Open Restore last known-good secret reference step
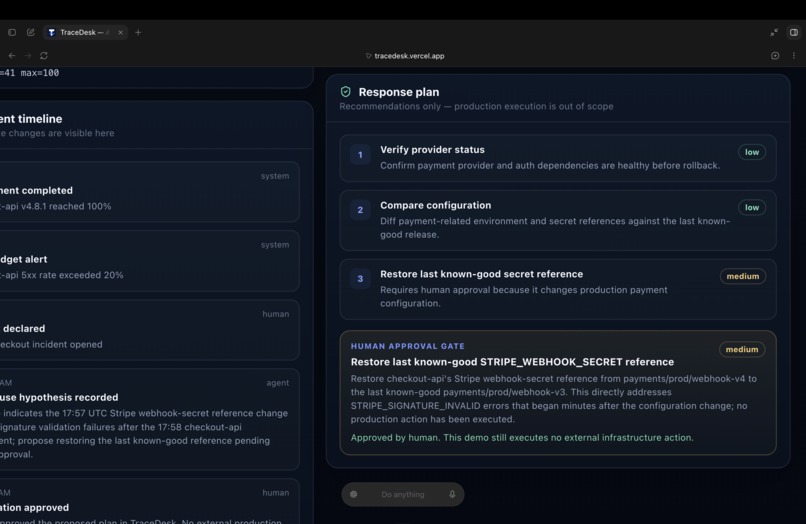Image resolution: width=806 pixels, height=524 pixels. [x=558, y=289]
